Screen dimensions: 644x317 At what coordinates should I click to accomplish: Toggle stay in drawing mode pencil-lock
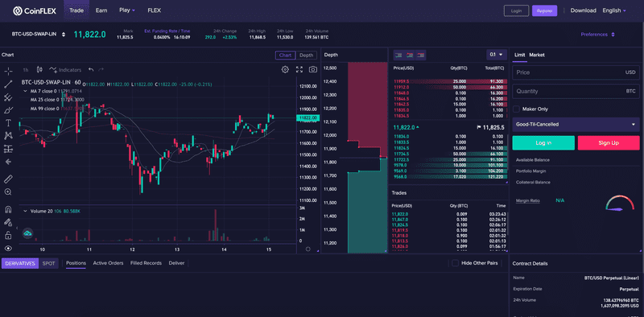click(x=8, y=222)
